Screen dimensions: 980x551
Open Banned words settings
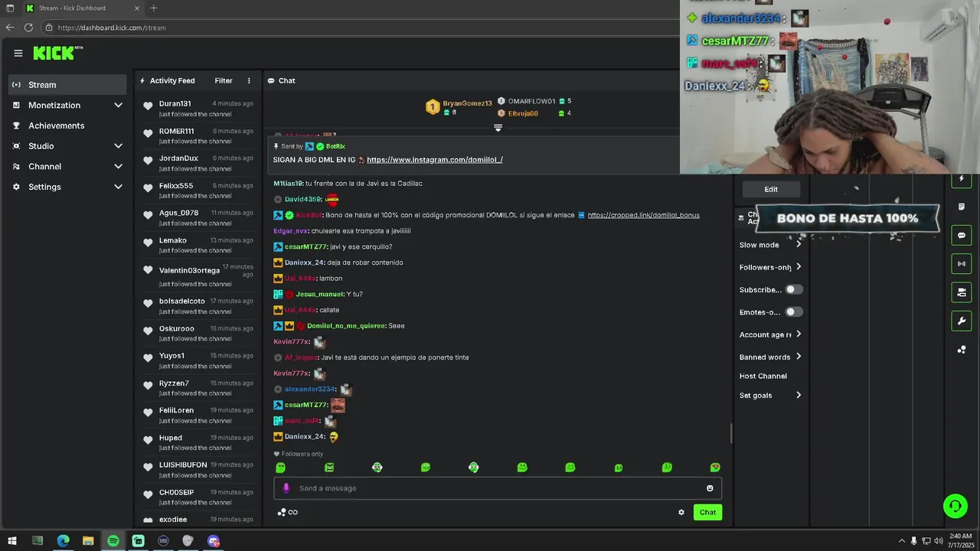(770, 357)
